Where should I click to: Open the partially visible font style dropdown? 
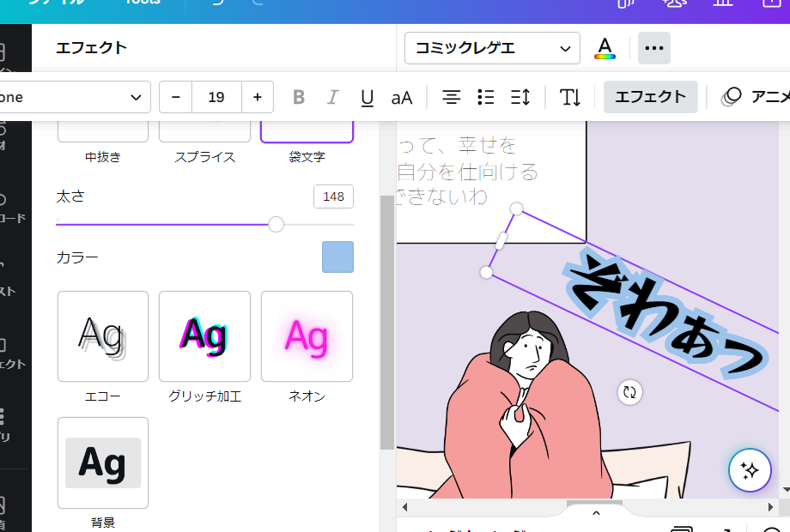tap(75, 97)
